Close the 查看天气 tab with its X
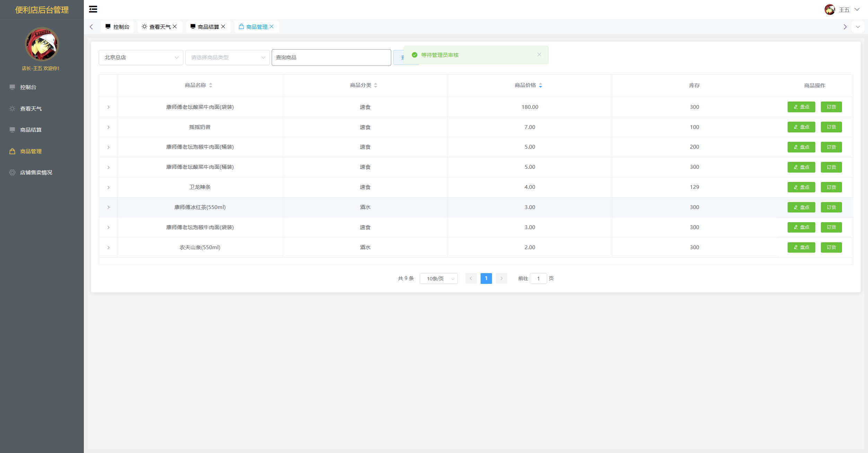Viewport: 868px width, 453px height. [x=175, y=27]
